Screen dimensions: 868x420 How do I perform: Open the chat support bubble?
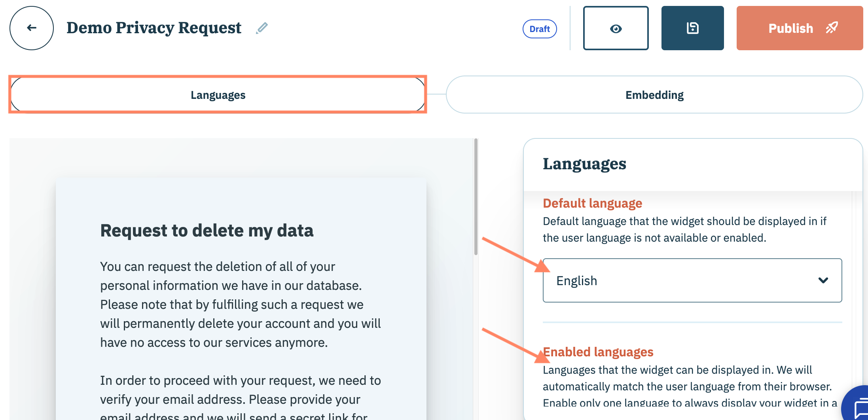pyautogui.click(x=859, y=407)
